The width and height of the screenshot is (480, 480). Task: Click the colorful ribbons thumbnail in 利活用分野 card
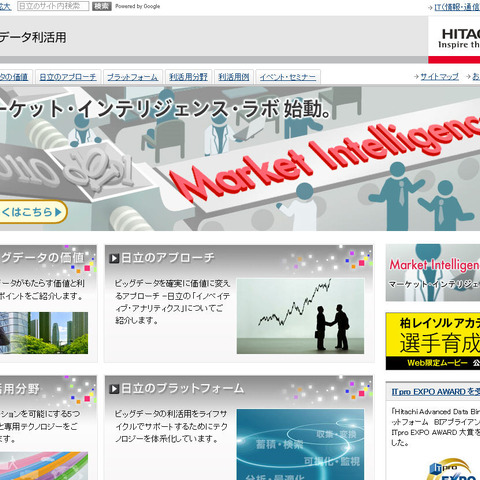[x=44, y=466]
